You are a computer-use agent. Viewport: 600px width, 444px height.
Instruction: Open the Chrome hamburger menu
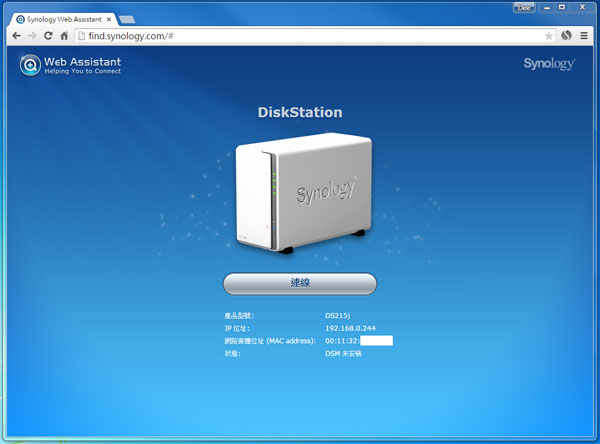pyautogui.click(x=585, y=35)
